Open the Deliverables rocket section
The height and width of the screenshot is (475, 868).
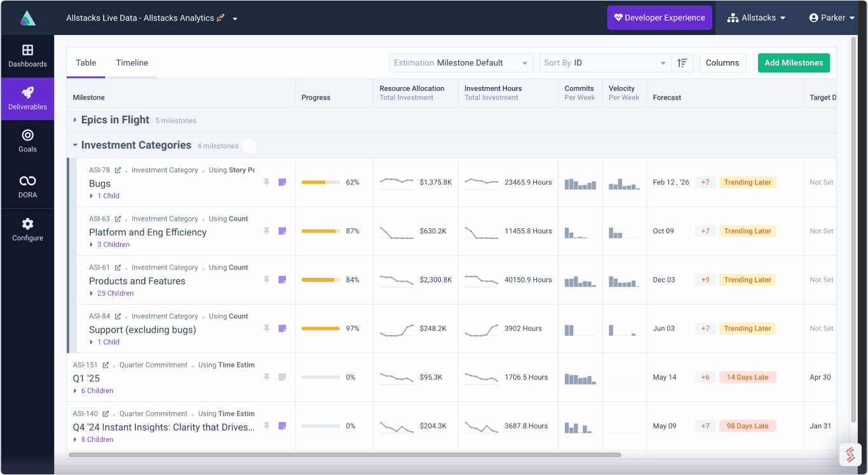pyautogui.click(x=27, y=99)
